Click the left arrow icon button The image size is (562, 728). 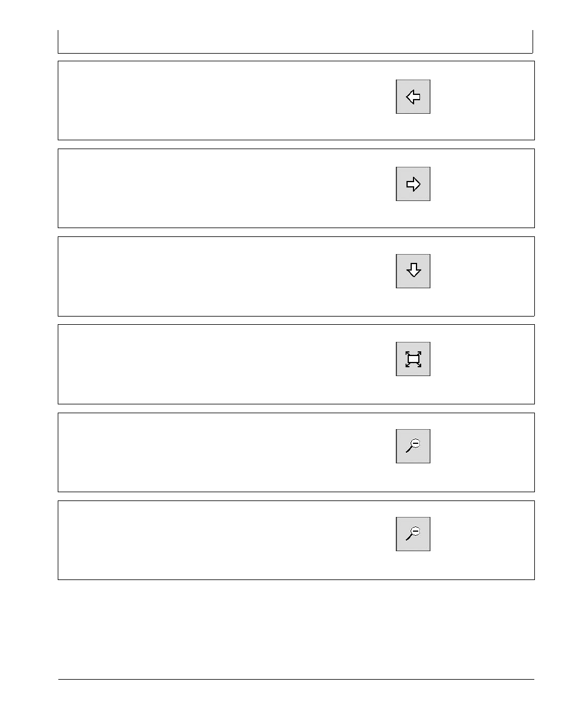[x=413, y=97]
